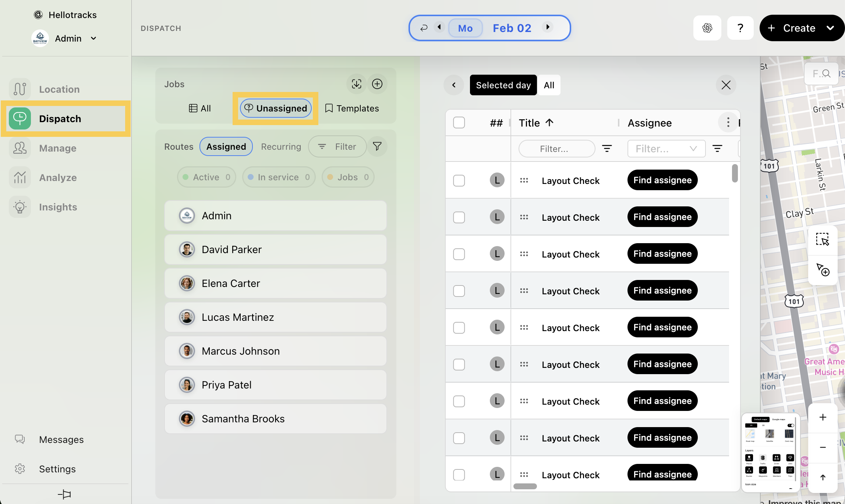Click the map zoom in button
Image resolution: width=845 pixels, height=504 pixels.
(823, 417)
